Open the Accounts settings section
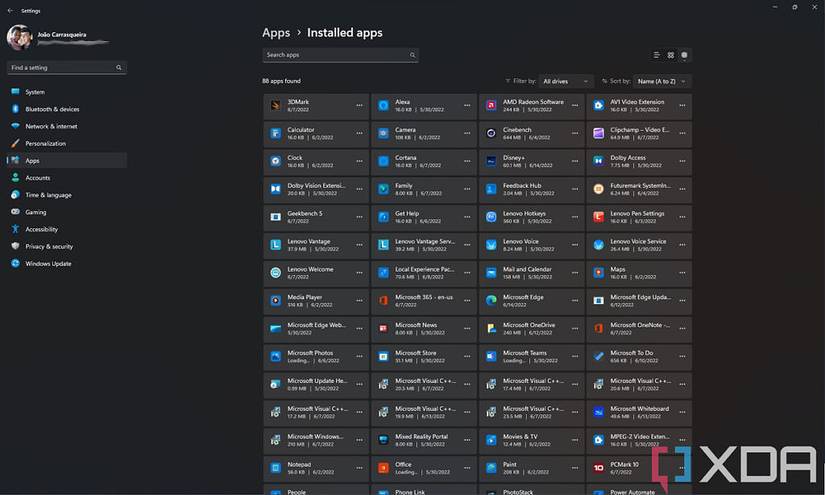 (x=67, y=178)
